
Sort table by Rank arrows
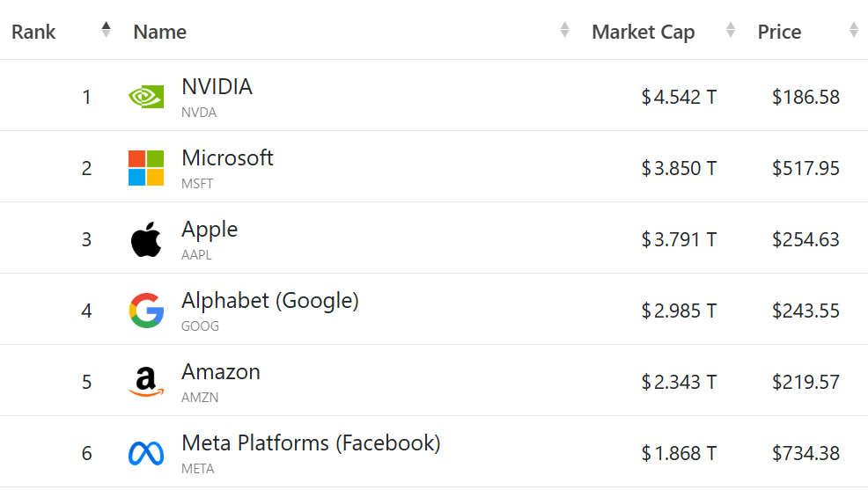tap(107, 30)
